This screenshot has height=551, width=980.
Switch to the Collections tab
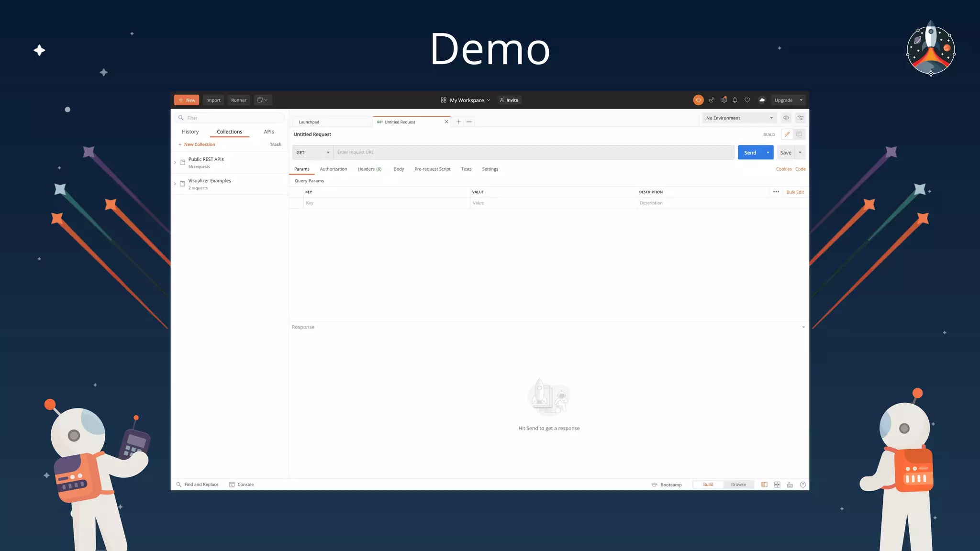coord(229,132)
